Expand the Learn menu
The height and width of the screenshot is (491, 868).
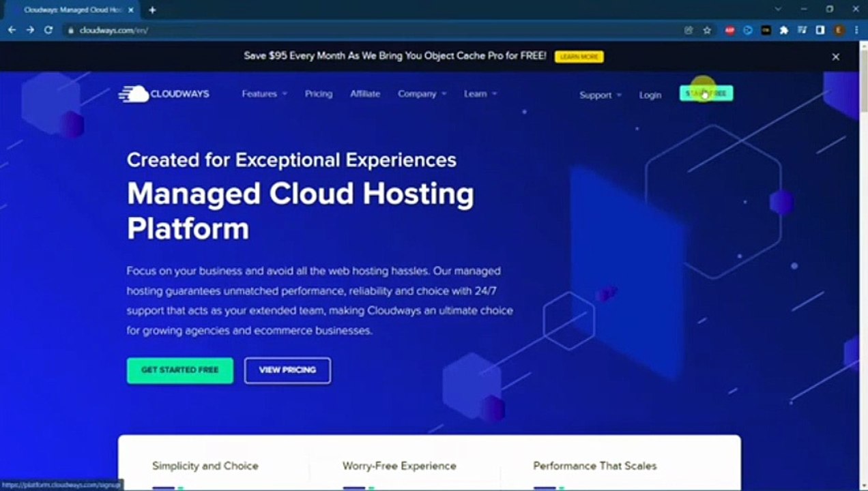pos(480,94)
